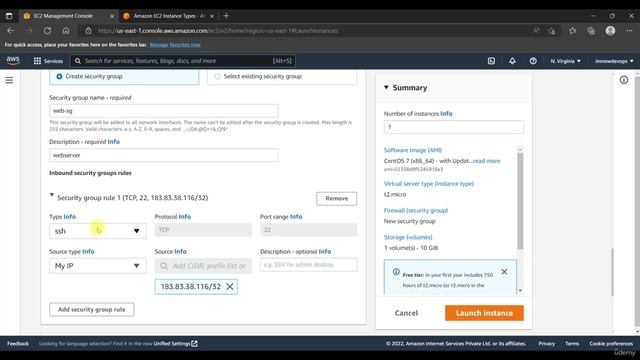
Task: Click the Source CIDR search field
Action: point(203,266)
